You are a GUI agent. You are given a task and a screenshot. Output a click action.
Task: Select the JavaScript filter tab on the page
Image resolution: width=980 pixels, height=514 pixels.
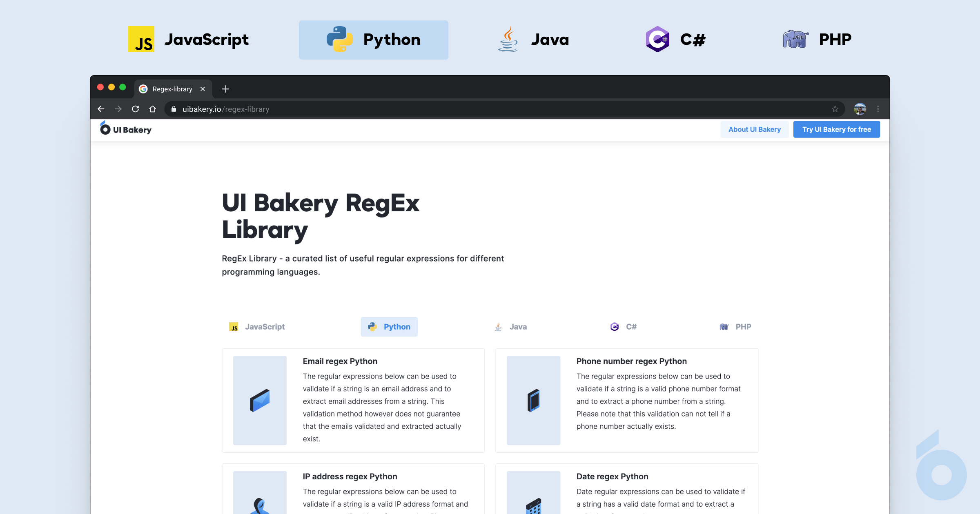257,327
